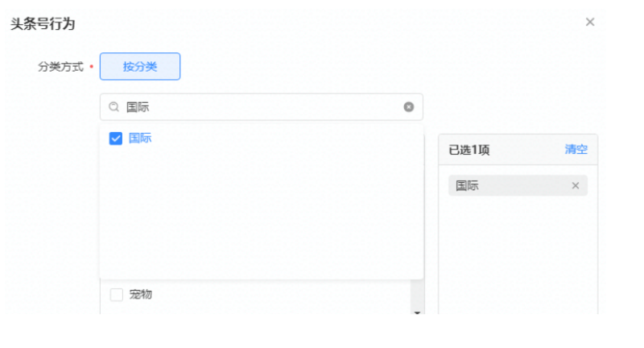Click the 已选1项 selected count header
Image resolution: width=644 pixels, height=348 pixels.
[x=469, y=150]
